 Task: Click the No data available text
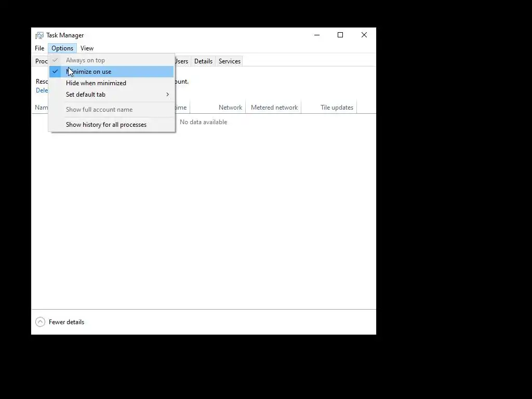[203, 122]
